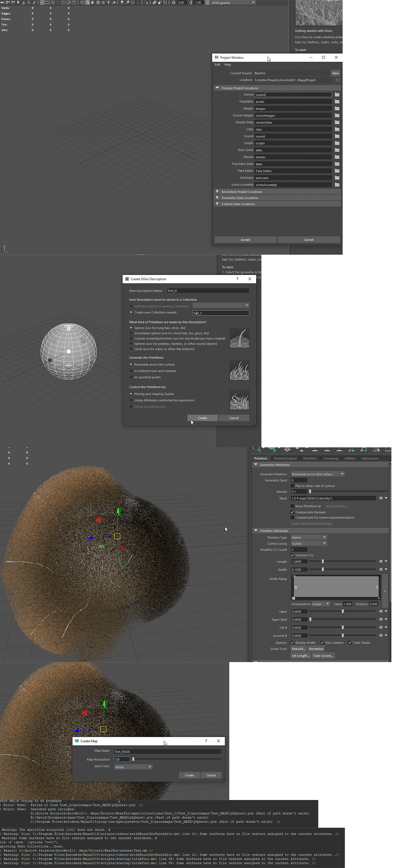The height and width of the screenshot is (868, 394).
Task: Enable Flip to other side of surface
Action: pos(292,486)
